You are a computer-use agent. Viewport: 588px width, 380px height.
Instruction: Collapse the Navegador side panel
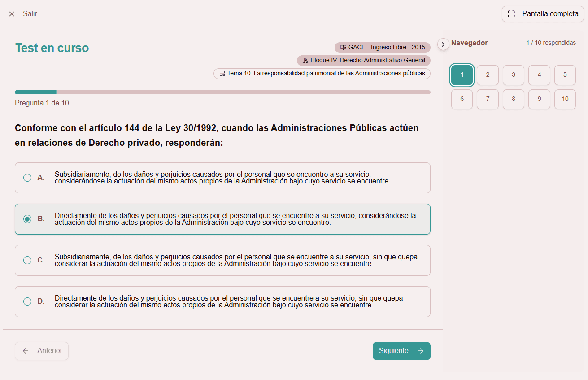443,44
